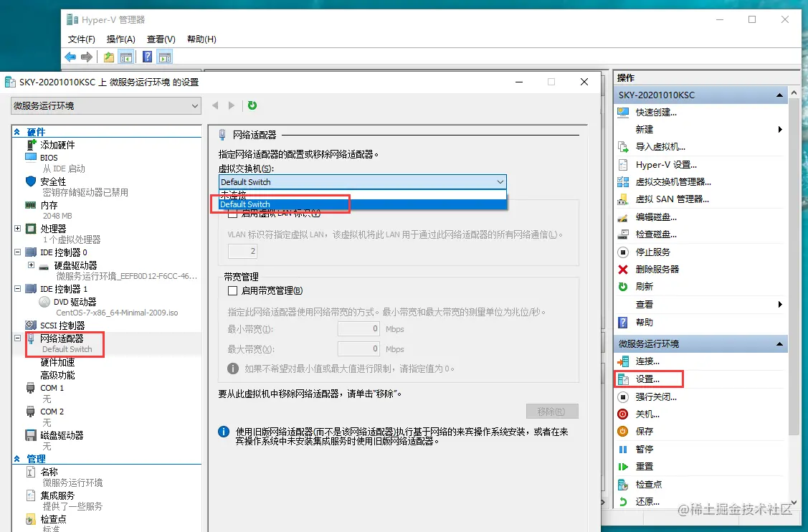Enable the 启用带宽管理 checkbox
Viewport: 808px width, 532px height.
[232, 291]
